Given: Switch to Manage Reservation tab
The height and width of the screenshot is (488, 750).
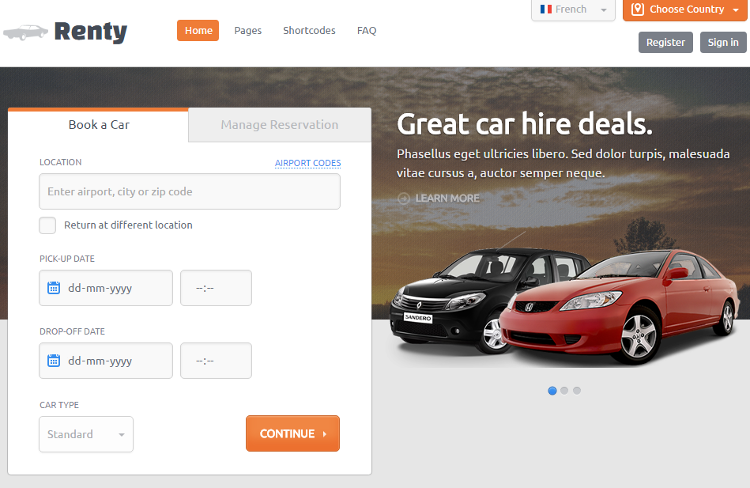Looking at the screenshot, I should coord(280,125).
